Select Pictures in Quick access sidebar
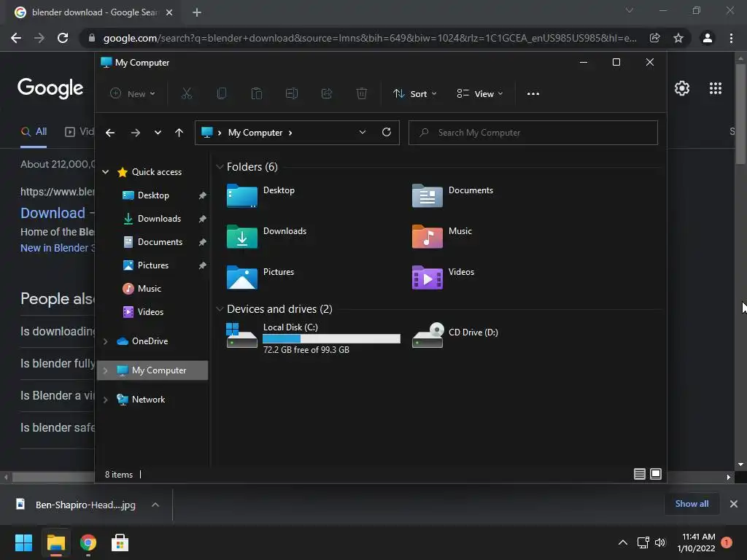The image size is (747, 560). pyautogui.click(x=153, y=265)
